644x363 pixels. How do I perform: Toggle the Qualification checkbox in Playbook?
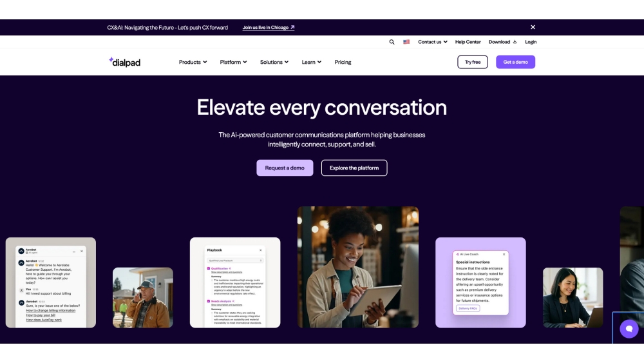coord(208,268)
